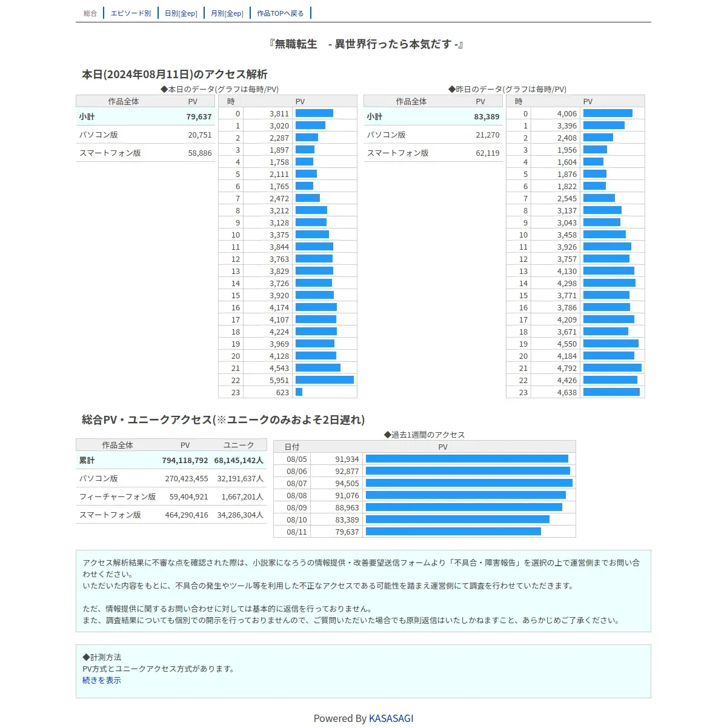Click 08/09 PV value 88,963
Screen dimensions: 727x728
[347, 508]
